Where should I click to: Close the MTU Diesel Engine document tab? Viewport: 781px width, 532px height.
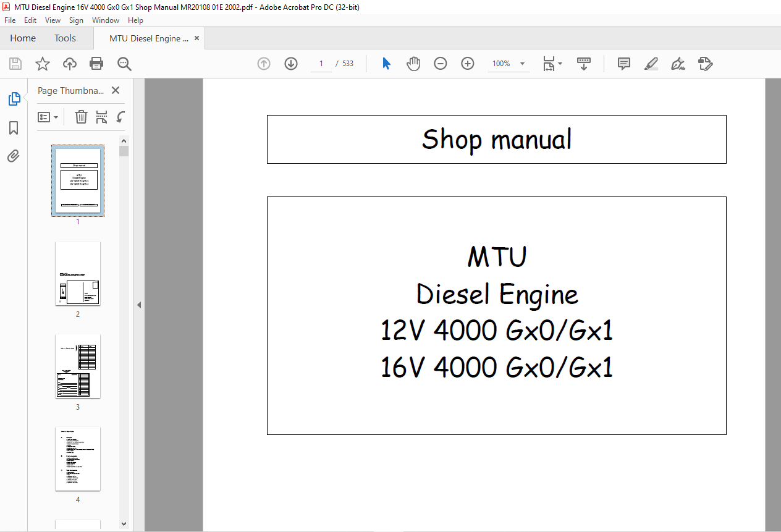click(197, 38)
